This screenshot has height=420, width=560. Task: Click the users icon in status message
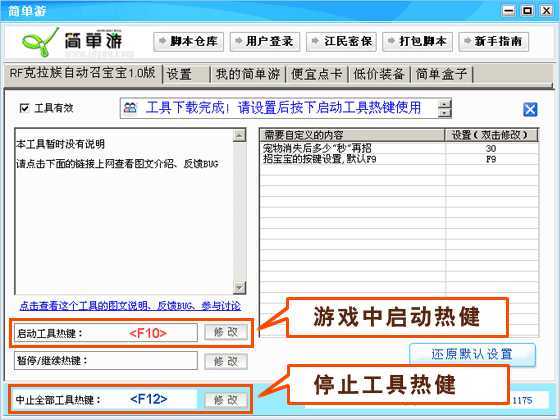click(130, 108)
